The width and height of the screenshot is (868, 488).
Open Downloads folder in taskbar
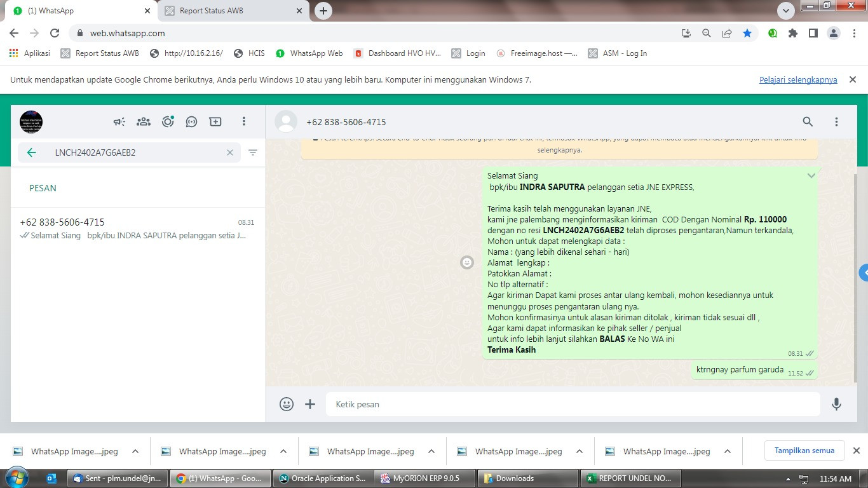(x=527, y=478)
